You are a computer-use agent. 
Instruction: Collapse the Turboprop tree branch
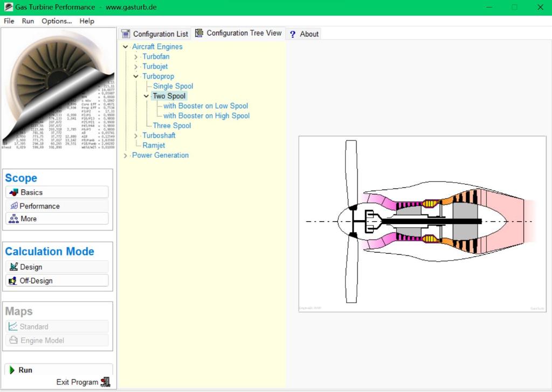pyautogui.click(x=136, y=76)
